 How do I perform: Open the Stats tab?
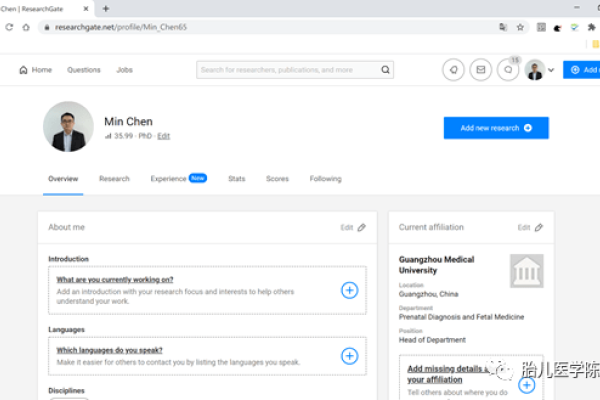pyautogui.click(x=236, y=179)
